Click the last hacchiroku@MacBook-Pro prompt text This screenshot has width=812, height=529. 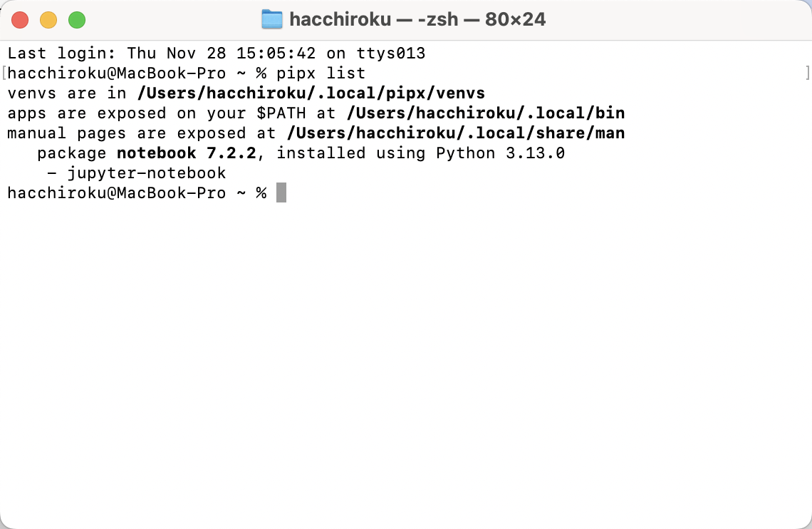117,192
